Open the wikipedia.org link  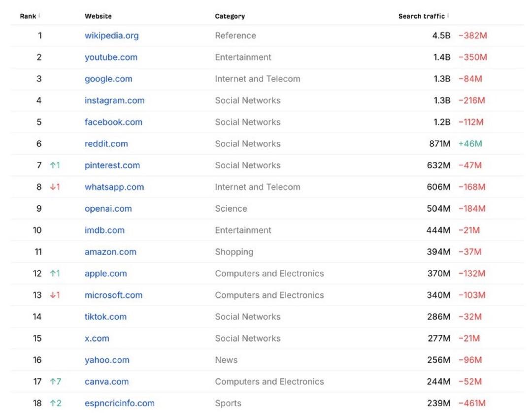click(x=111, y=35)
